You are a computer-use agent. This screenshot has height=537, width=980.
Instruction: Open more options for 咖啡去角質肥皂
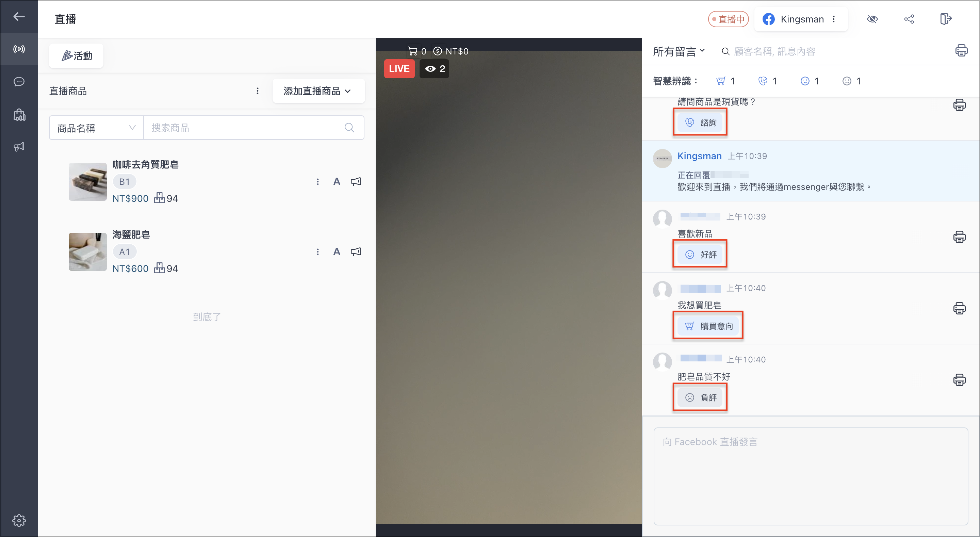318,181
